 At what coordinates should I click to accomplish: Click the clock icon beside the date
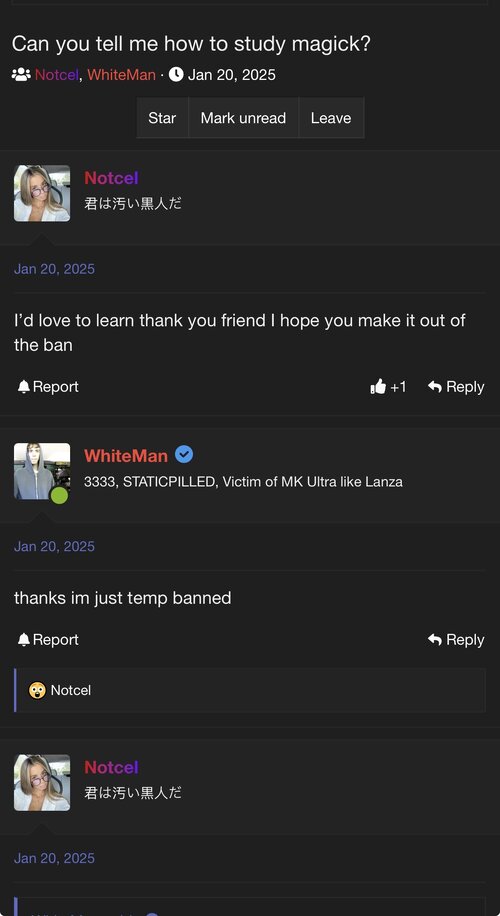point(176,74)
